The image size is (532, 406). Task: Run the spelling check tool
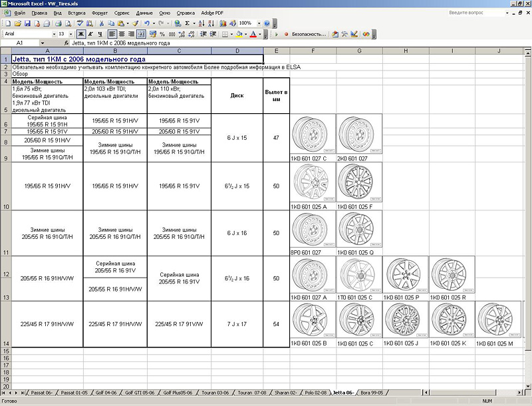(80, 23)
